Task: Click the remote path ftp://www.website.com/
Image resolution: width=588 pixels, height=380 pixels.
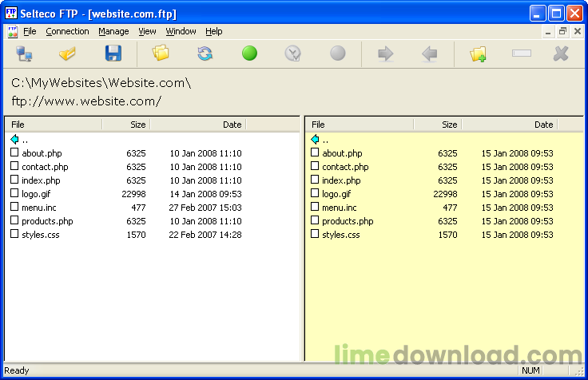Action: (86, 101)
